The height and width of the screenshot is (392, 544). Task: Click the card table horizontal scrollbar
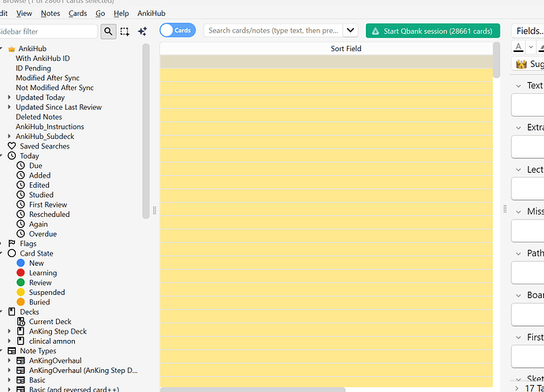pos(252,390)
